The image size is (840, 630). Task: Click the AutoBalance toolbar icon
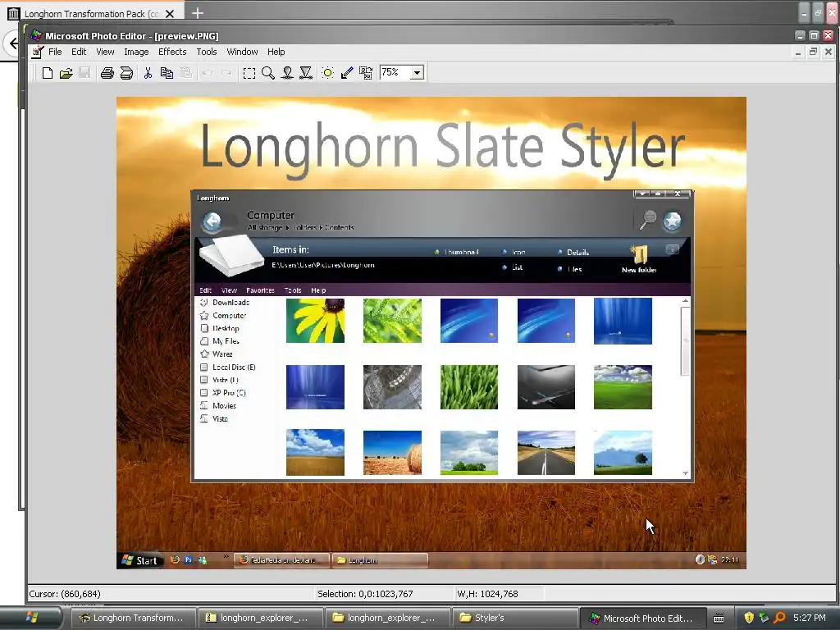point(366,73)
